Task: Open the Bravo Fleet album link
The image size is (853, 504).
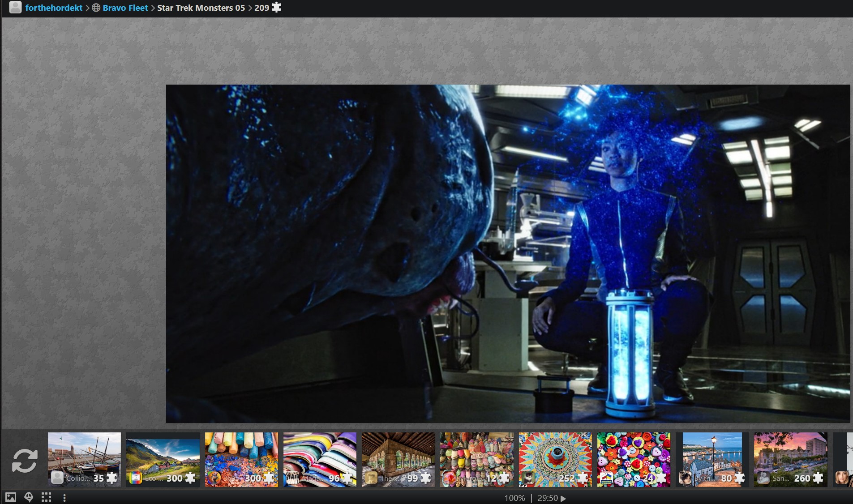Action: 125,8
